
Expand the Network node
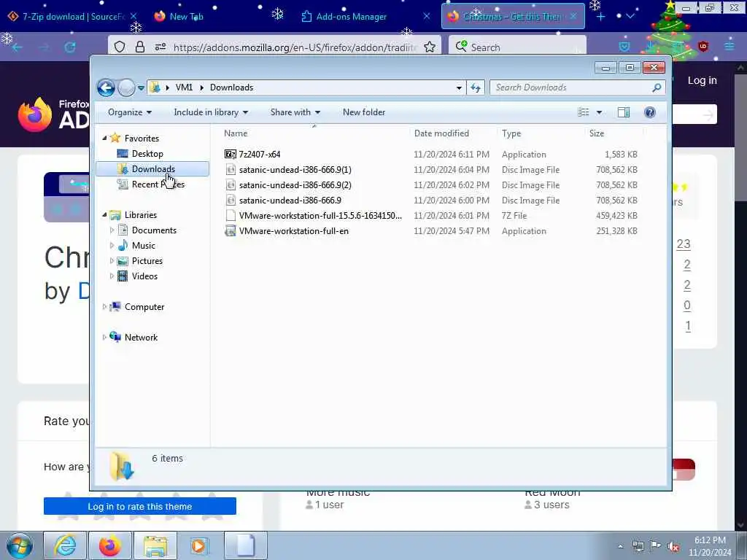pos(104,338)
